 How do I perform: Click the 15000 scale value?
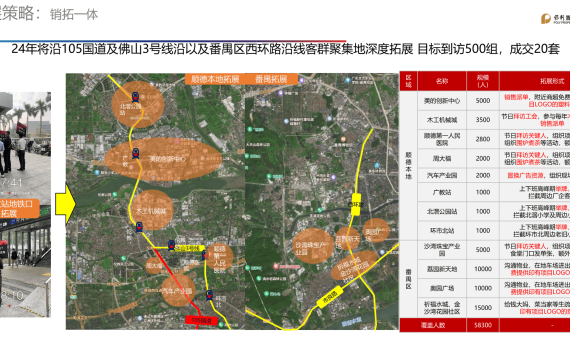pyautogui.click(x=483, y=308)
